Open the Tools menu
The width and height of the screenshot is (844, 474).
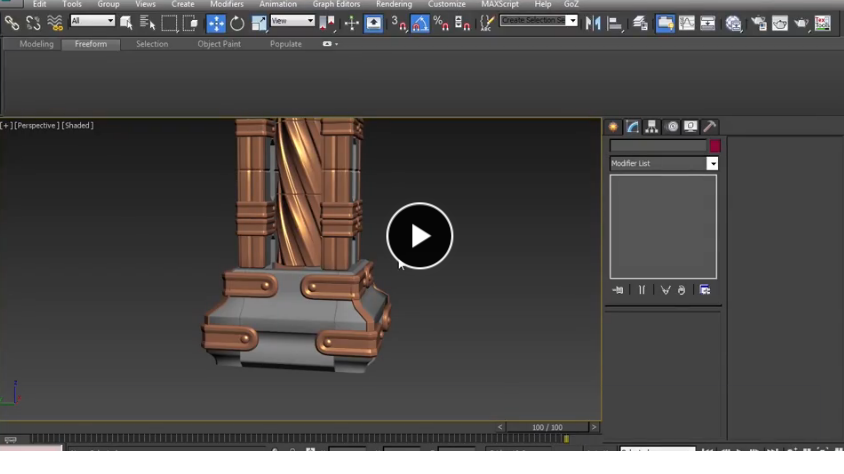pos(72,4)
